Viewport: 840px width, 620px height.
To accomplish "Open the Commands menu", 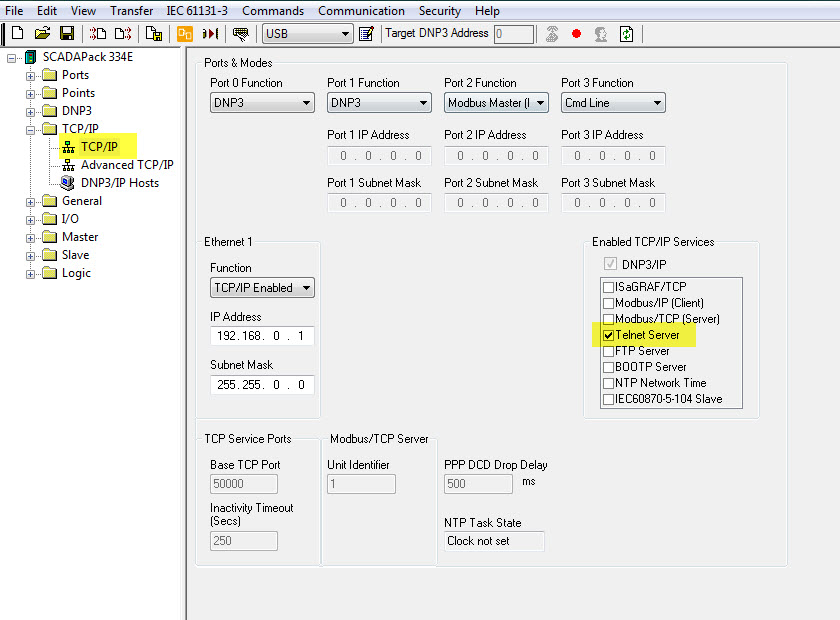I will click(273, 11).
